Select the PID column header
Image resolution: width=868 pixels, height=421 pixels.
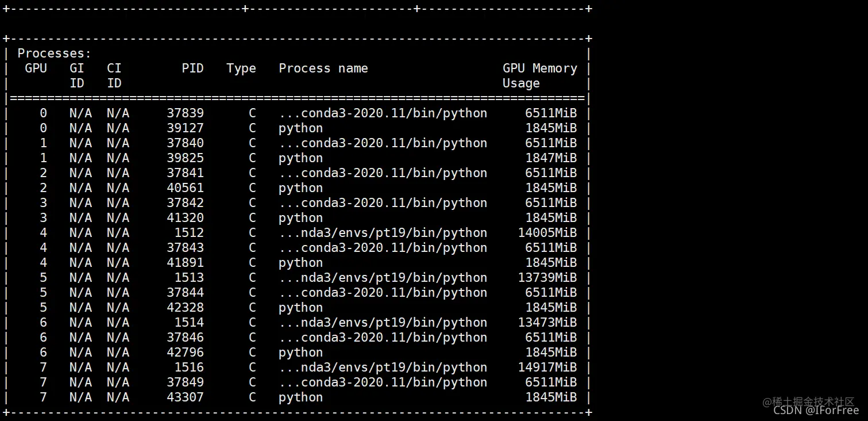point(192,68)
